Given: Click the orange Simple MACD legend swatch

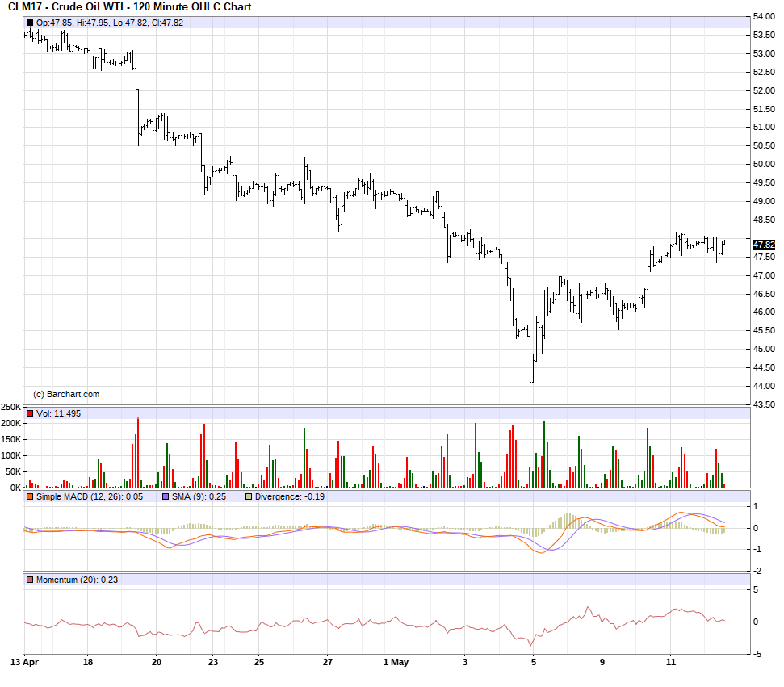Looking at the screenshot, I should pos(30,496).
